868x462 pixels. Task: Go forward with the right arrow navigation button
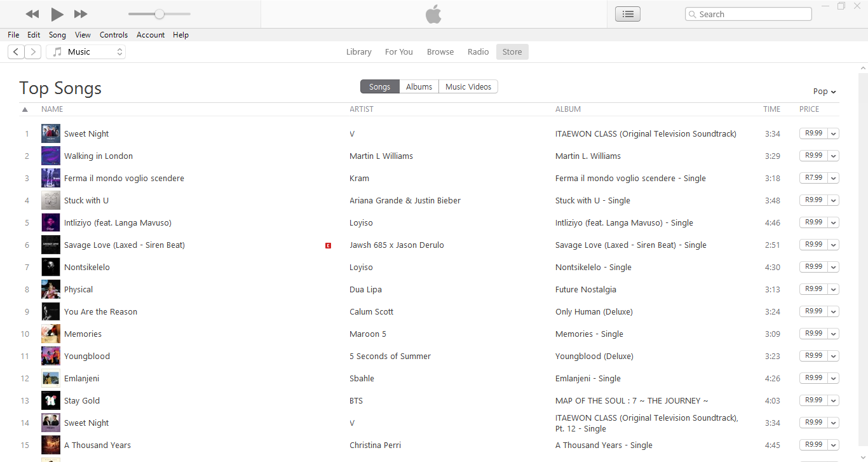[33, 52]
